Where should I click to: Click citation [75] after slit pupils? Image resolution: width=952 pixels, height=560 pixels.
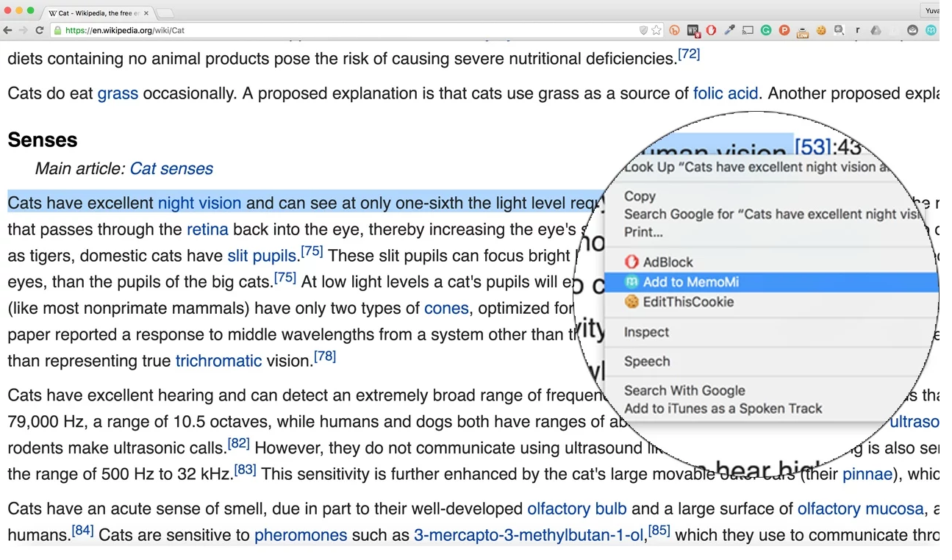click(x=312, y=251)
